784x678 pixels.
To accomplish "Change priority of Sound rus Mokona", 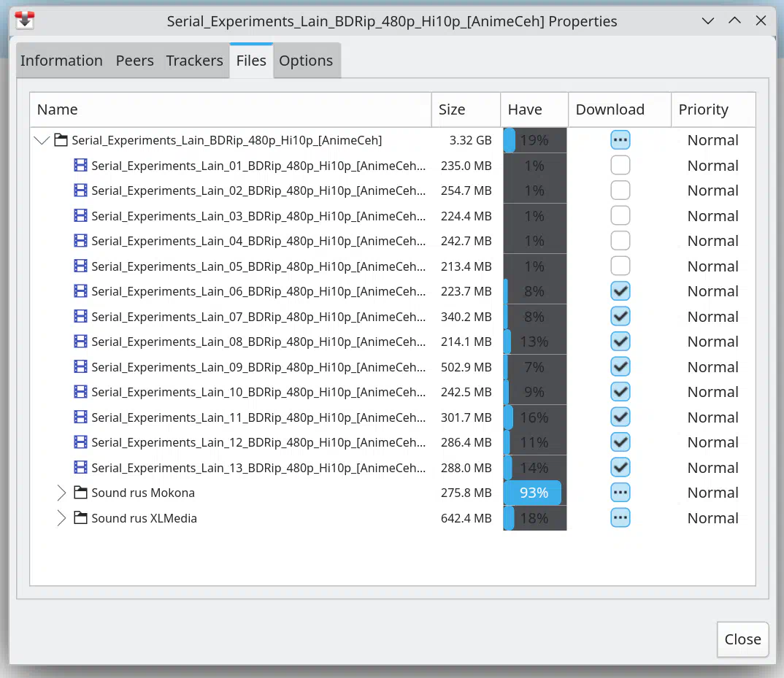I will click(x=712, y=493).
